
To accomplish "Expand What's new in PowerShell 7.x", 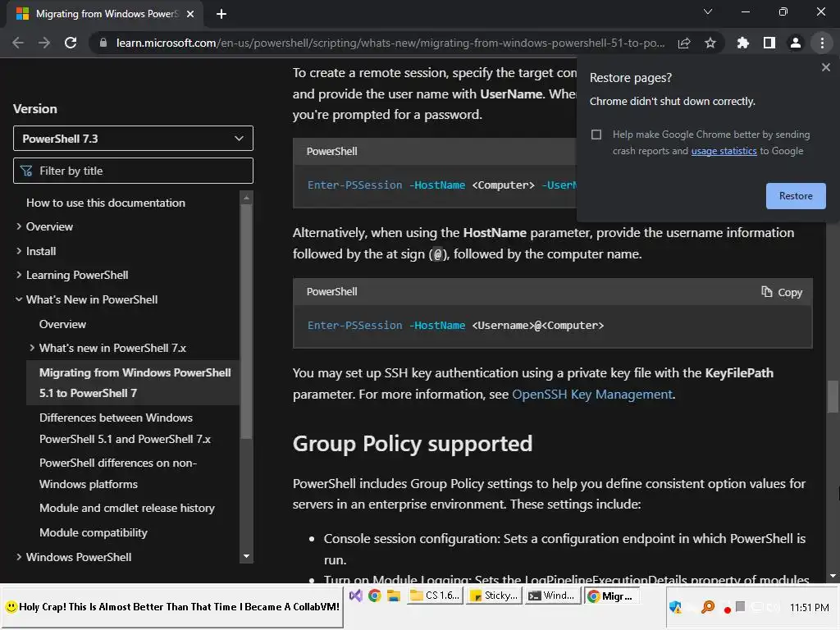I will click(x=32, y=348).
